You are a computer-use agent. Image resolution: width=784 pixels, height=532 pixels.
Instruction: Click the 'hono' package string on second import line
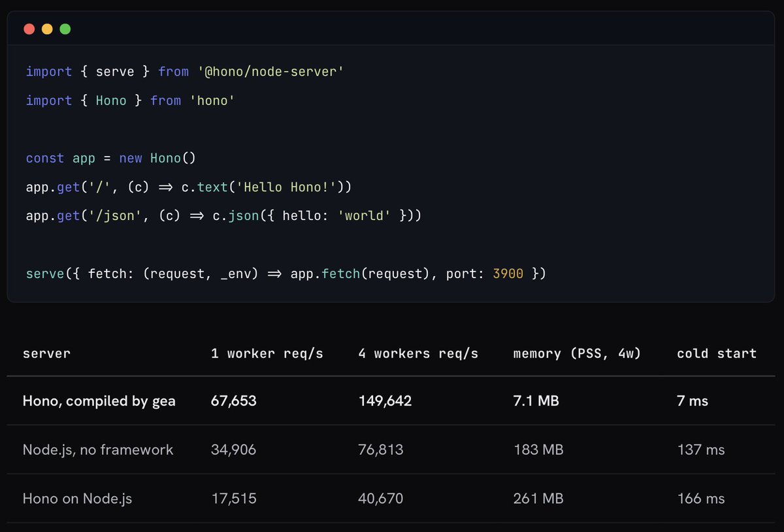(212, 101)
